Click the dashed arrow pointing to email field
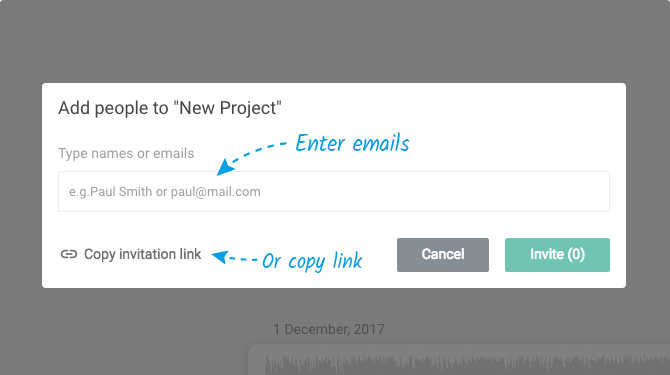Screen dimensions: 670x375 pos(251,158)
